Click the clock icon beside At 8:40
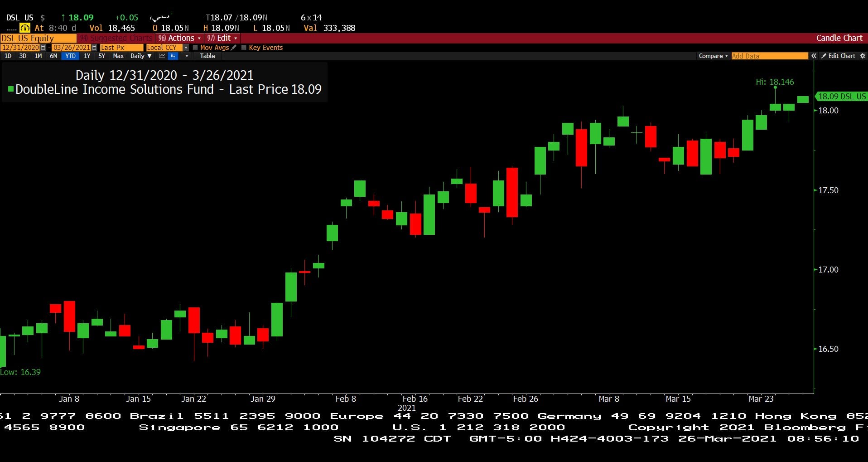Viewport: 868px width, 462px height. (25, 28)
